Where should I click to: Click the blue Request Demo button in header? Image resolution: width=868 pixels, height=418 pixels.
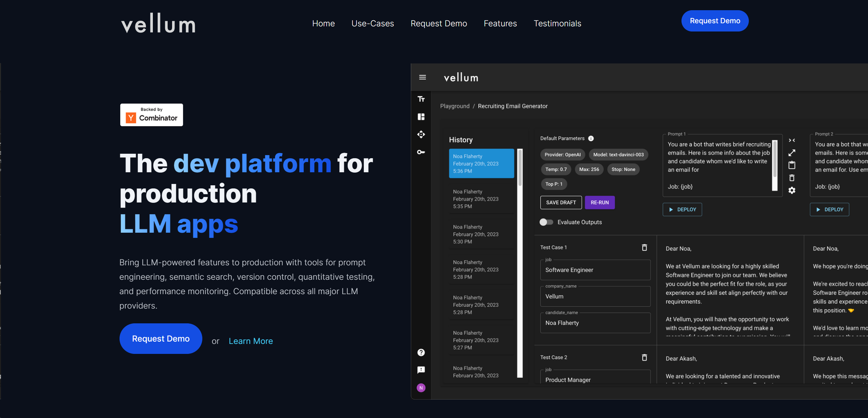click(x=715, y=21)
